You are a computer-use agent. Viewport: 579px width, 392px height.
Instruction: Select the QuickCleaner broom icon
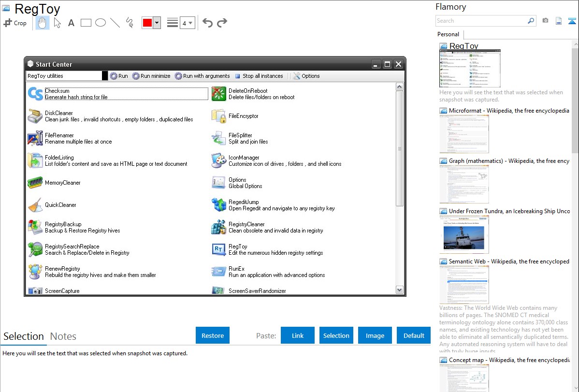[35, 204]
